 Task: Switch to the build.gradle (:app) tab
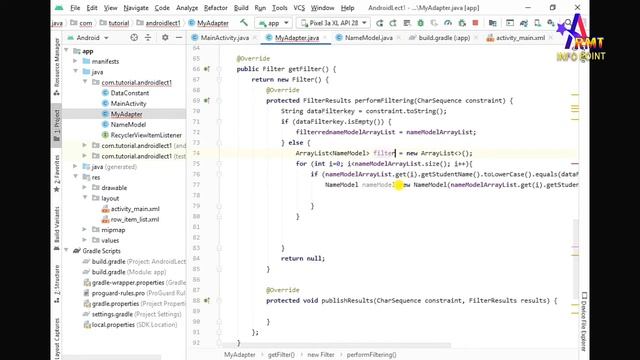444,38
